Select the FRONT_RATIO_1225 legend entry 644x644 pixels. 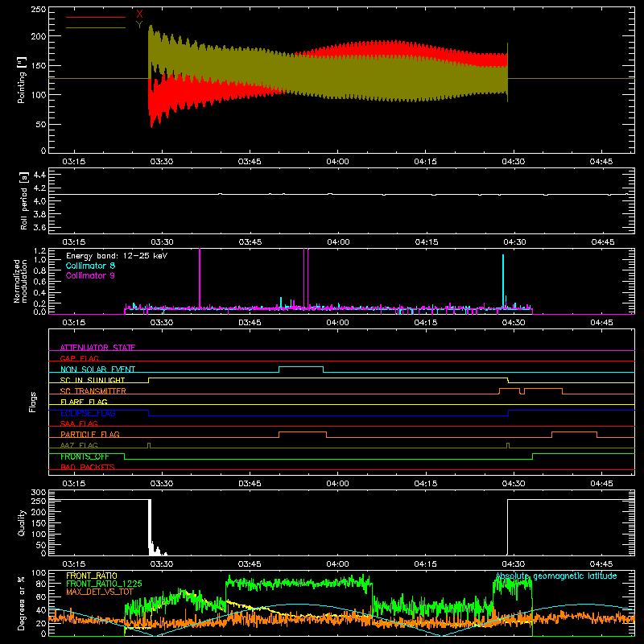pos(104,584)
